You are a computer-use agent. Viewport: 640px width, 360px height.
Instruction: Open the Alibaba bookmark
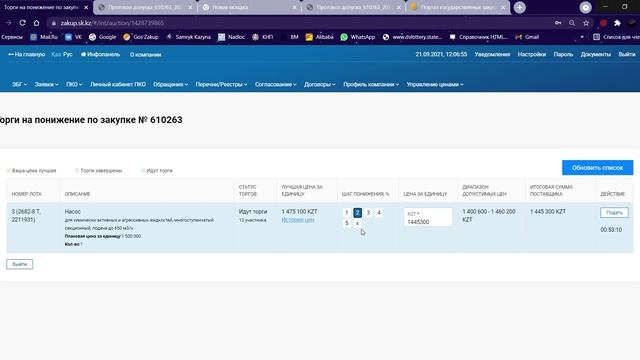point(320,37)
